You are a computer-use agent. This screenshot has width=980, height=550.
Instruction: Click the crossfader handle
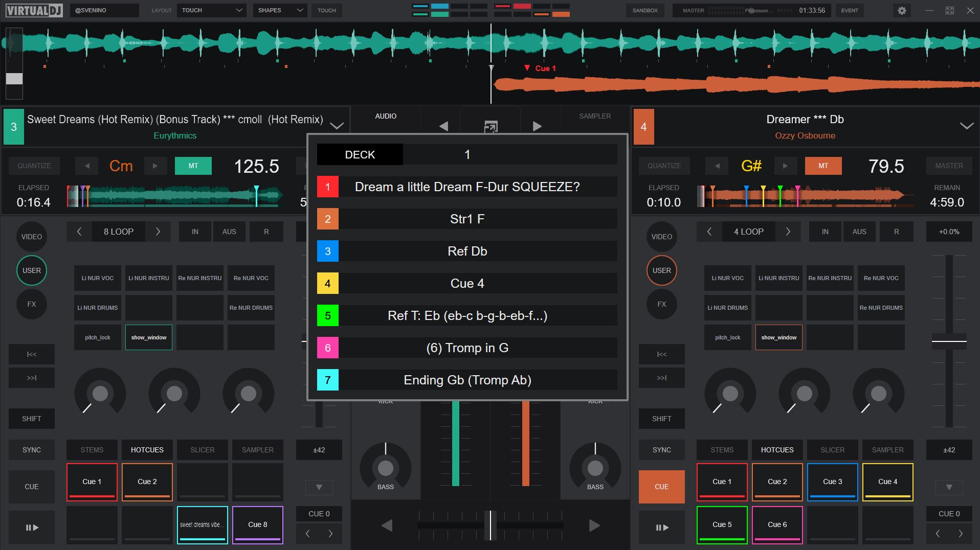point(491,525)
